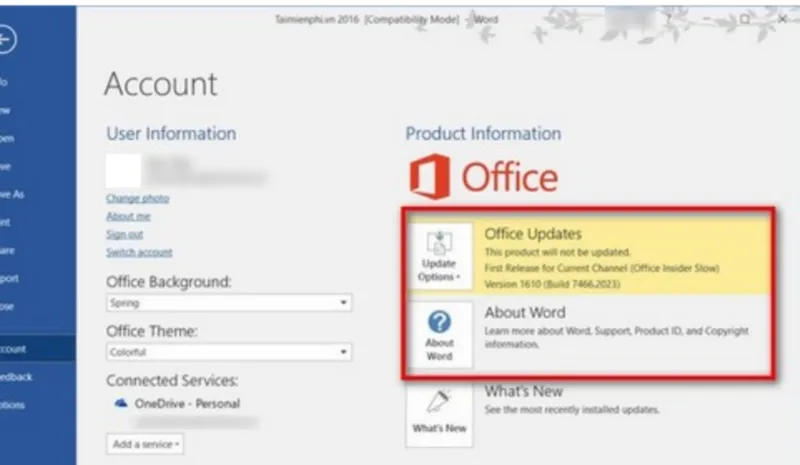
Task: Click the Switch account link
Action: pyautogui.click(x=139, y=252)
